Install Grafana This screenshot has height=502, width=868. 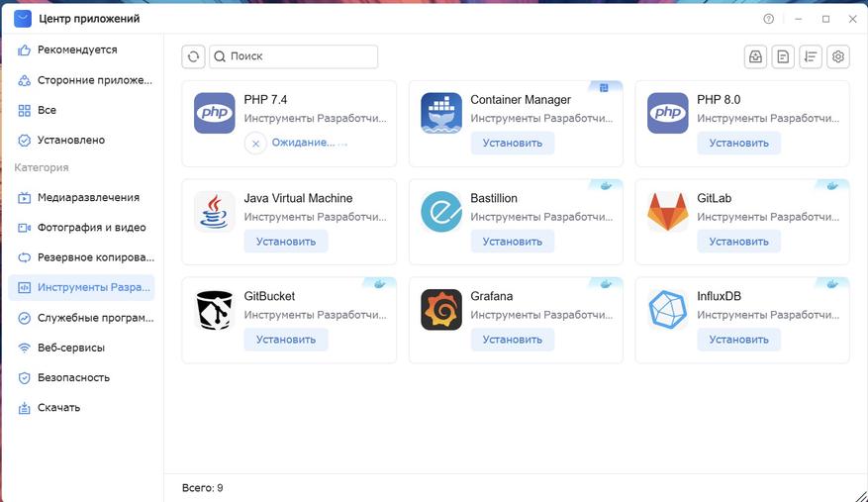512,340
